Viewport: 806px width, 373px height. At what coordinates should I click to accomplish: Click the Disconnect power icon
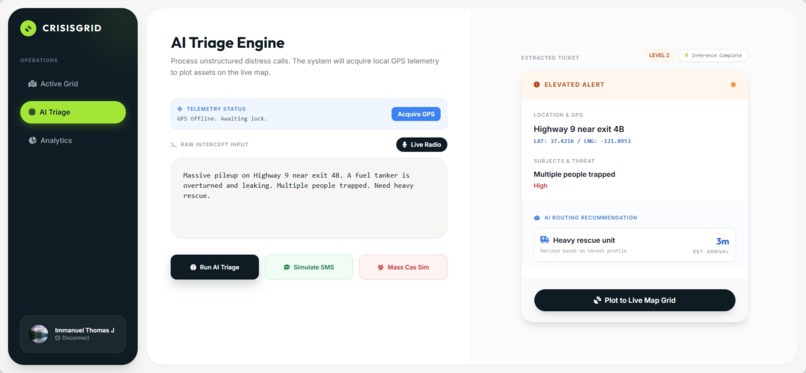[x=58, y=338]
